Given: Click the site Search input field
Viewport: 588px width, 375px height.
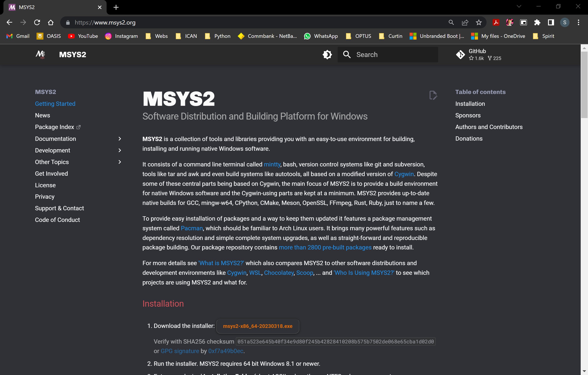Looking at the screenshot, I should (x=387, y=54).
